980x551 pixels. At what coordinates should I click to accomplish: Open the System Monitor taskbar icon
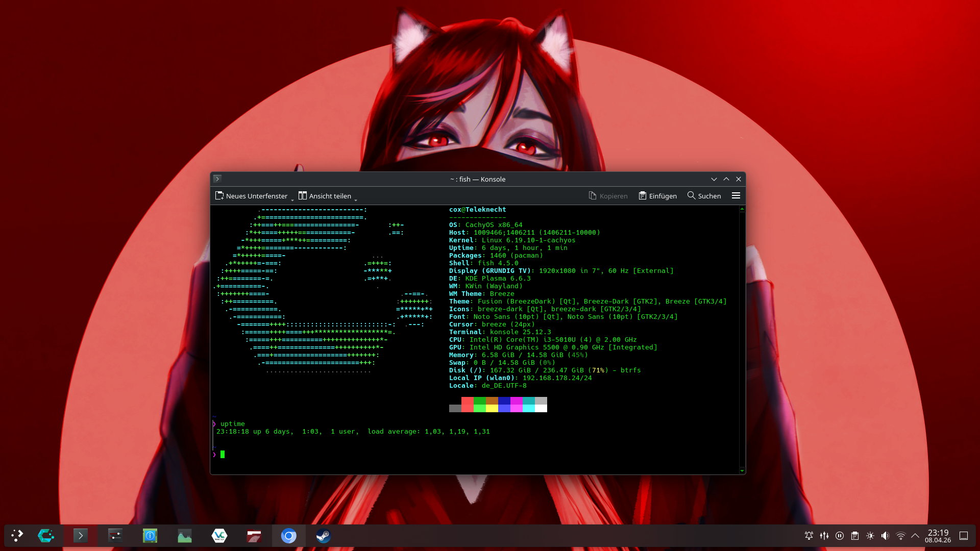coord(185,536)
